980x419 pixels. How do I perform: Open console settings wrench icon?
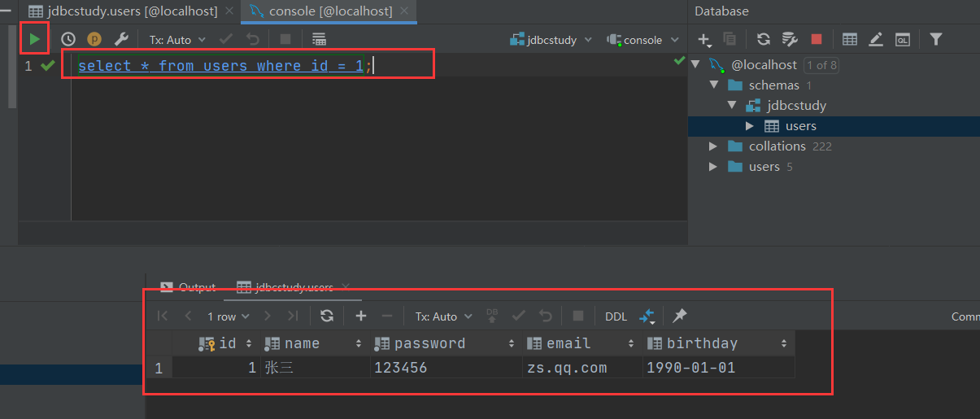pyautogui.click(x=121, y=39)
